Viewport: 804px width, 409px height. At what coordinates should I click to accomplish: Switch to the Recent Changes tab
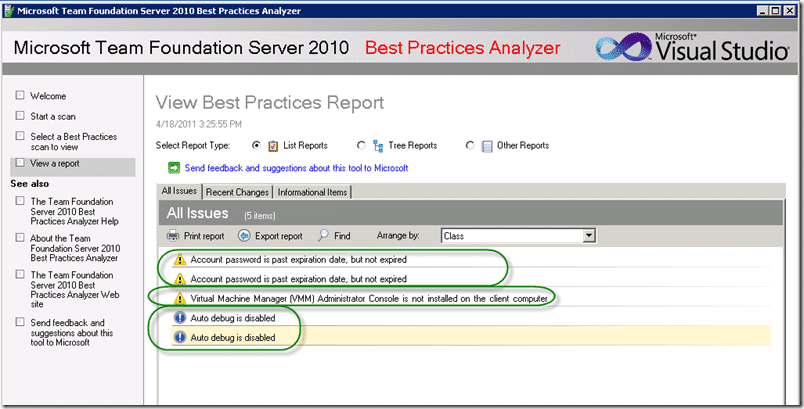click(237, 192)
